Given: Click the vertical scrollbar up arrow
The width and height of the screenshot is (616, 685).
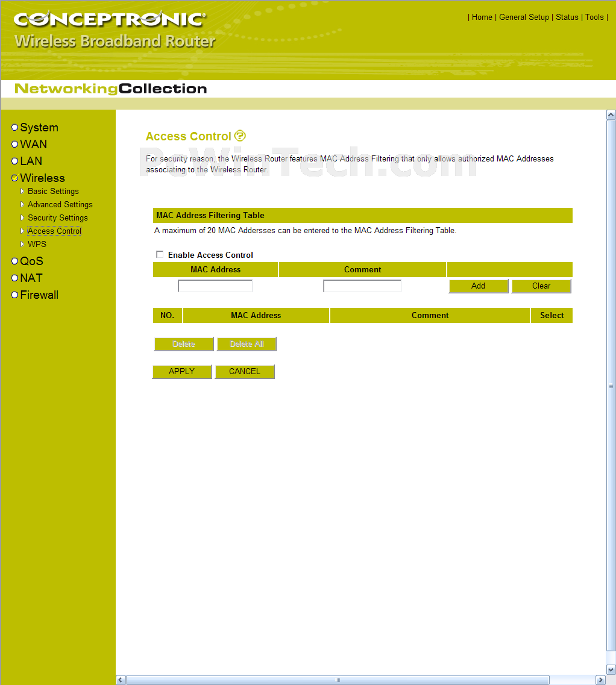Looking at the screenshot, I should coord(611,115).
